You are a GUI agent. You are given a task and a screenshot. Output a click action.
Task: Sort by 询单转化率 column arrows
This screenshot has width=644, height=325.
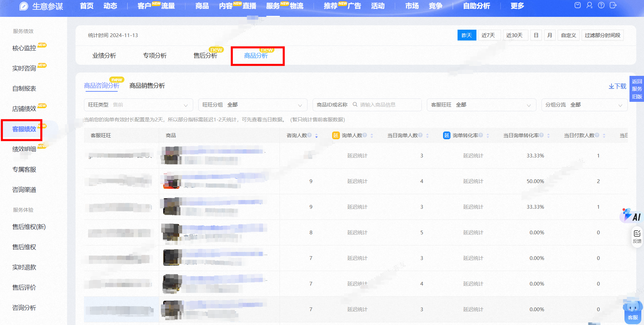[488, 136]
